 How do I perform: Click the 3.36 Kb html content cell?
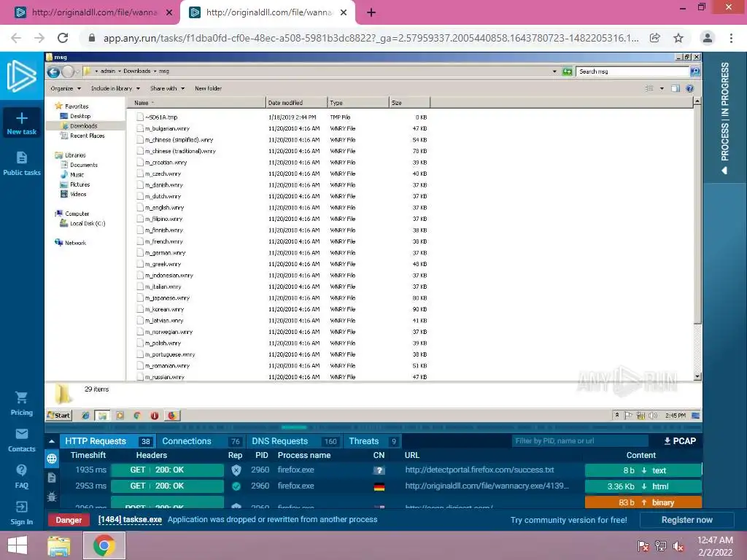[x=643, y=486]
